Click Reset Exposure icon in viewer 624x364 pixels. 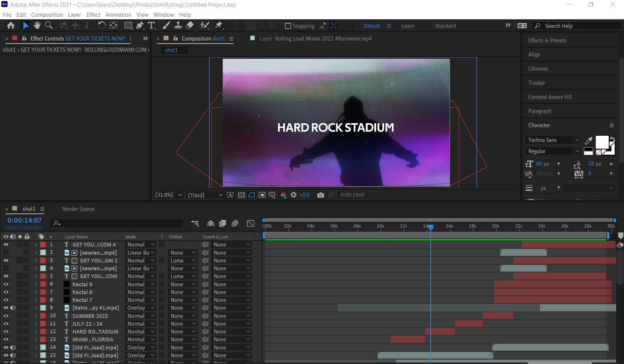(293, 195)
